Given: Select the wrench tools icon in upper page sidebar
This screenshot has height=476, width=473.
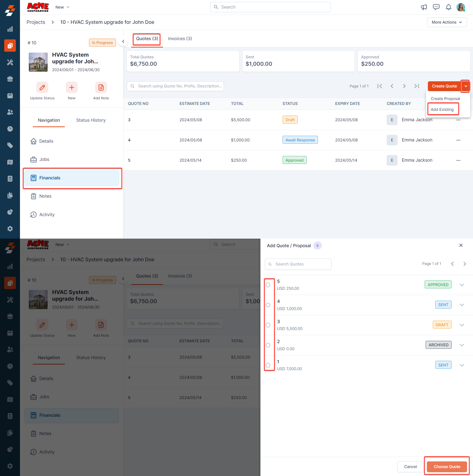Looking at the screenshot, I should pyautogui.click(x=10, y=62).
